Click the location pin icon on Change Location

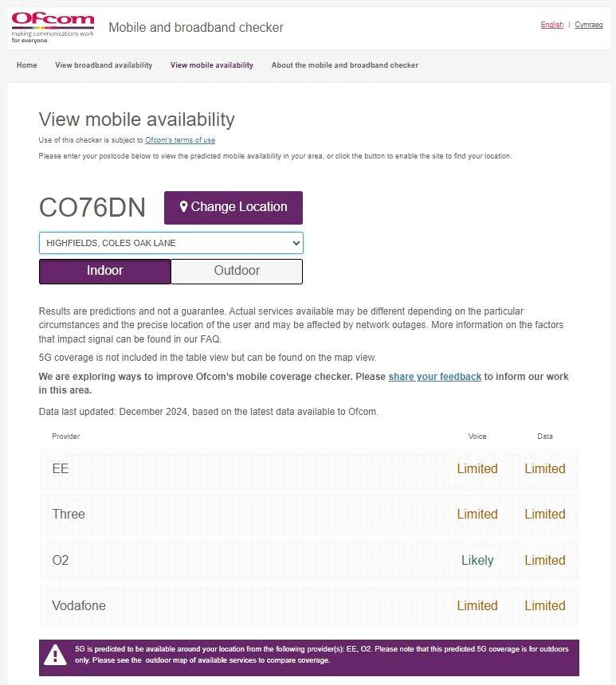pyautogui.click(x=183, y=207)
